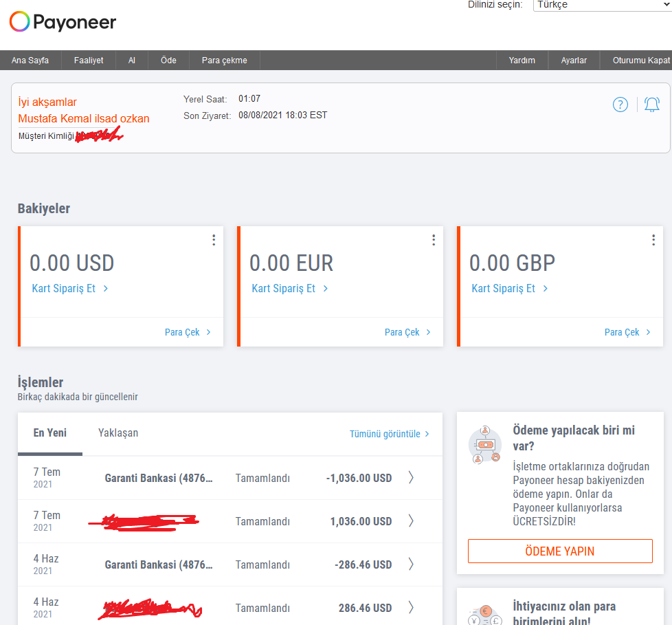
Task: Click the Payoneer logo
Action: [x=63, y=22]
